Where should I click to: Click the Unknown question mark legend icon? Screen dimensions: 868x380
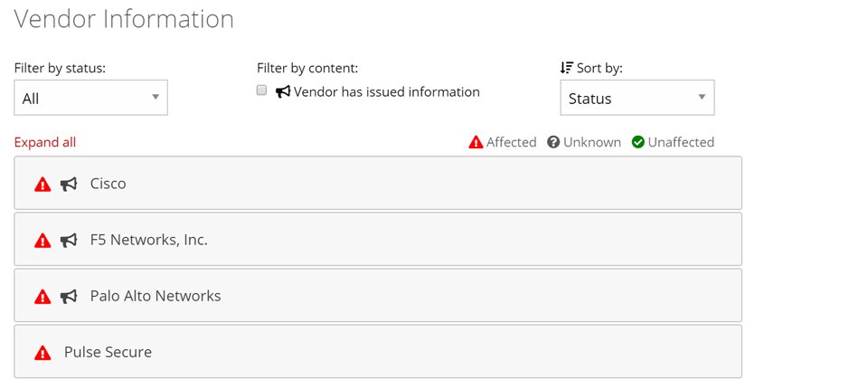(x=553, y=142)
